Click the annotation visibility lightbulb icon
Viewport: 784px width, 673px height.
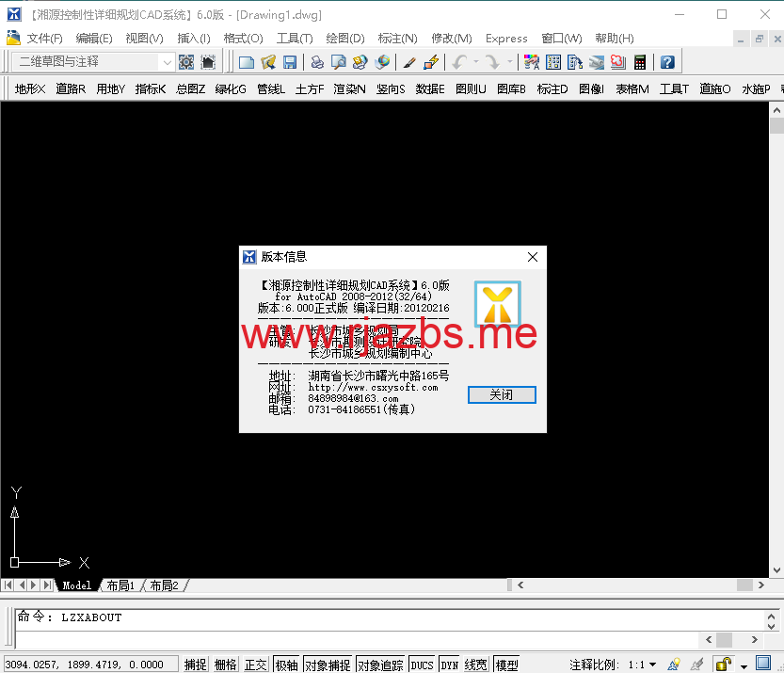[x=674, y=664]
